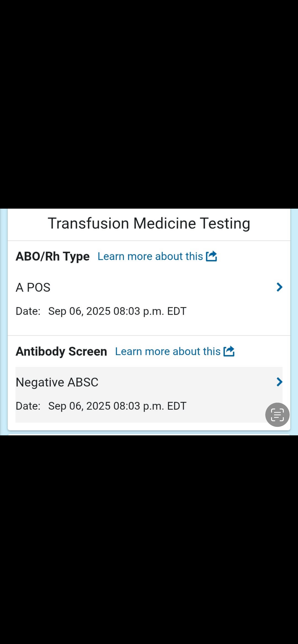This screenshot has width=298, height=644.
Task: Open Antibody Screen 'Learn more about this'
Action: (168, 351)
